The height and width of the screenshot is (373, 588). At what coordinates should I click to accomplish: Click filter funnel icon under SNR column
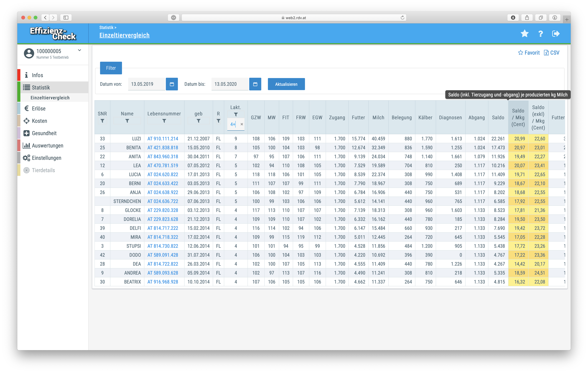click(x=102, y=121)
